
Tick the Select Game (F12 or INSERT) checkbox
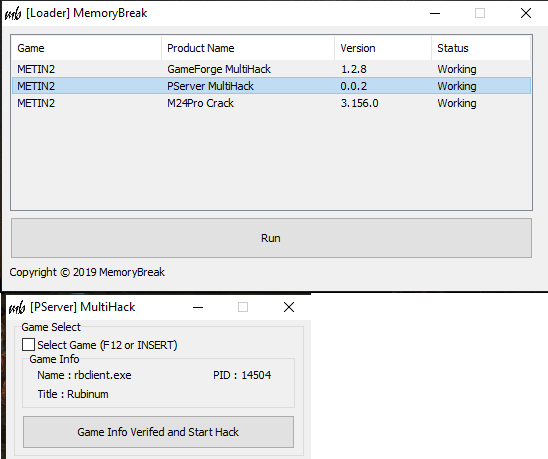(x=28, y=344)
